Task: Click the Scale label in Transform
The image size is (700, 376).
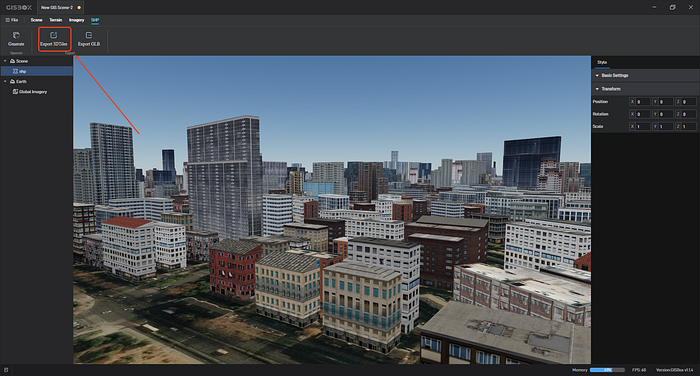Action: pyautogui.click(x=598, y=127)
